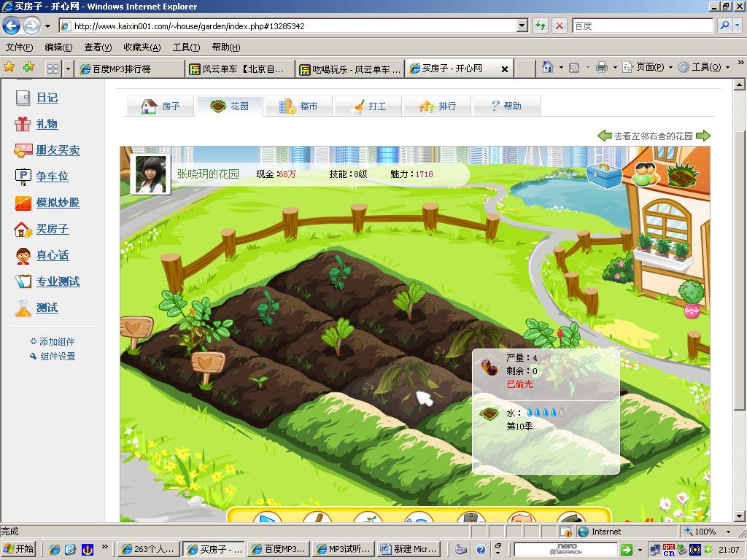The image size is (747, 560).
Task: Click the IE Home icon
Action: [x=548, y=68]
